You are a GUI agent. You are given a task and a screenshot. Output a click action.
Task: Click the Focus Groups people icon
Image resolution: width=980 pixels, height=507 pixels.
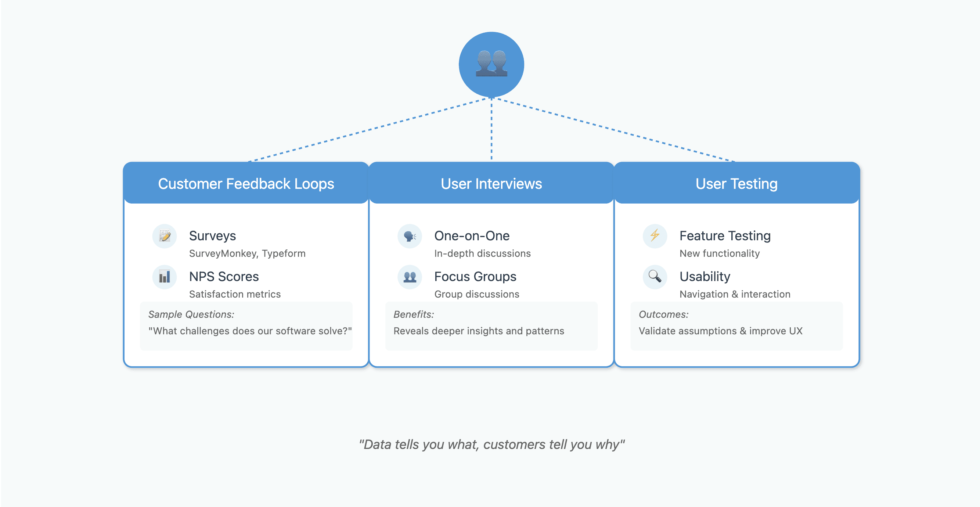click(x=410, y=277)
